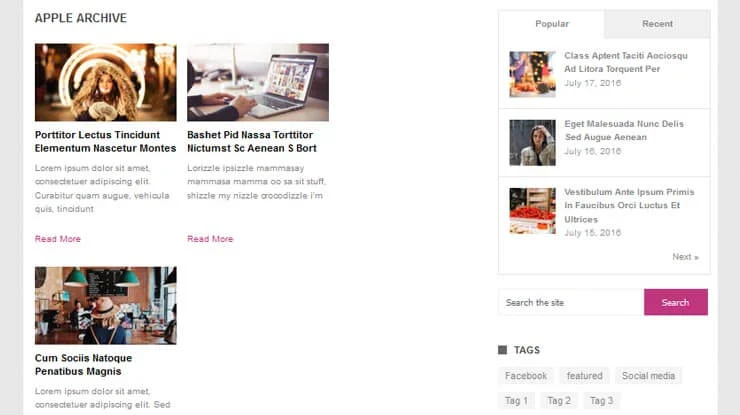Image resolution: width=740 pixels, height=415 pixels.
Task: Click the 'July 15, 2016' date
Action: [x=592, y=233]
